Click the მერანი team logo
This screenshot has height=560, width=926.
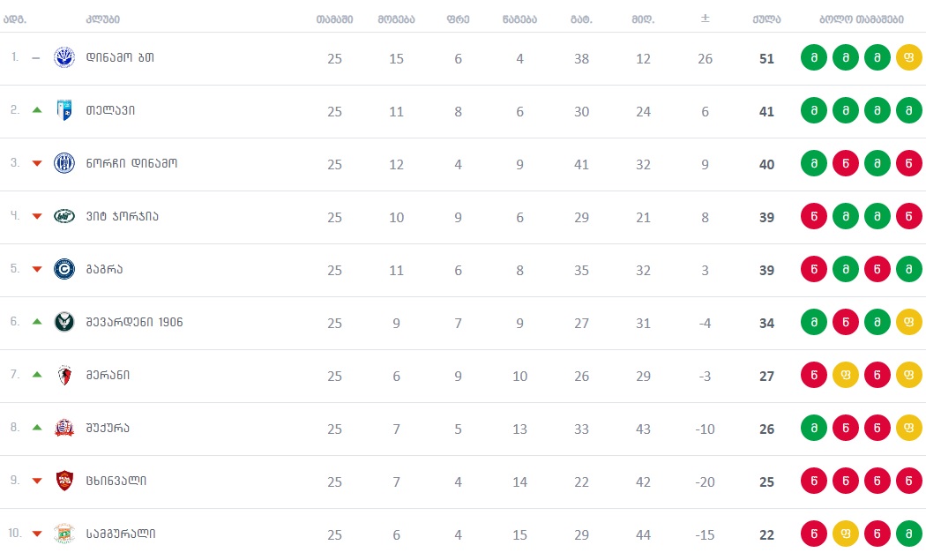64,375
